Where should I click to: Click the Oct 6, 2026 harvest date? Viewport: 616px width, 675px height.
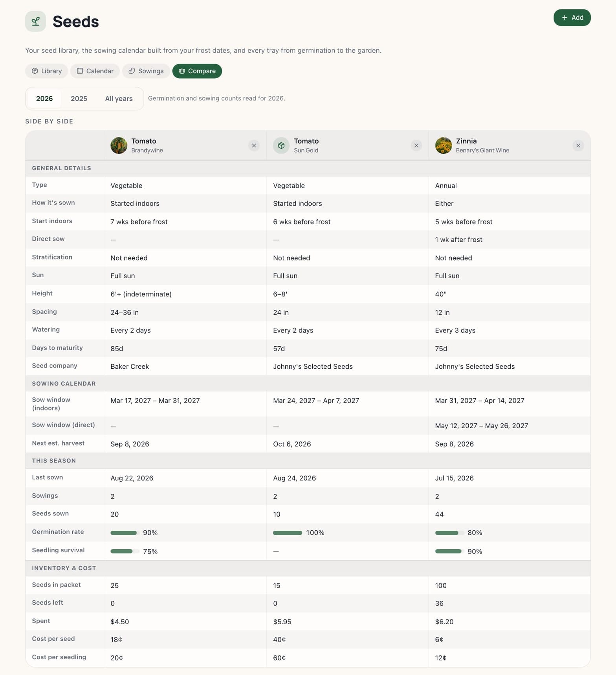point(292,444)
